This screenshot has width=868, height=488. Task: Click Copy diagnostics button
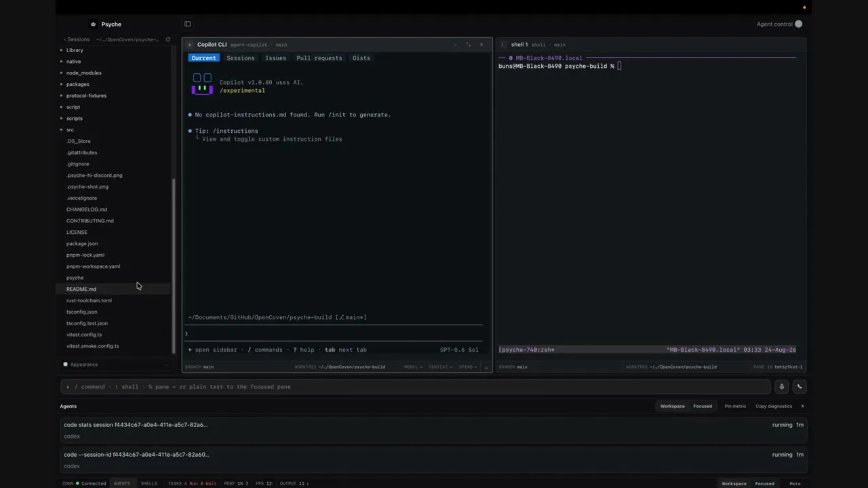click(774, 406)
